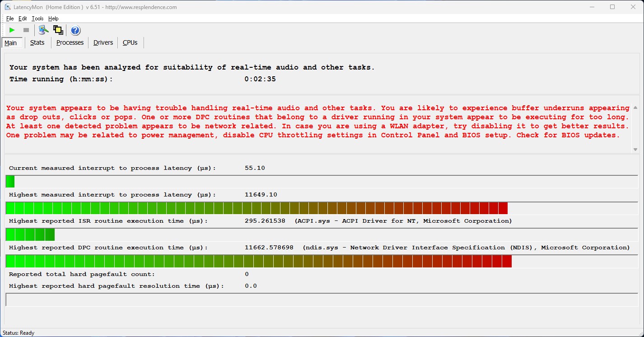Expand the Tools menu
Screen dimensions: 644x337
click(x=37, y=19)
